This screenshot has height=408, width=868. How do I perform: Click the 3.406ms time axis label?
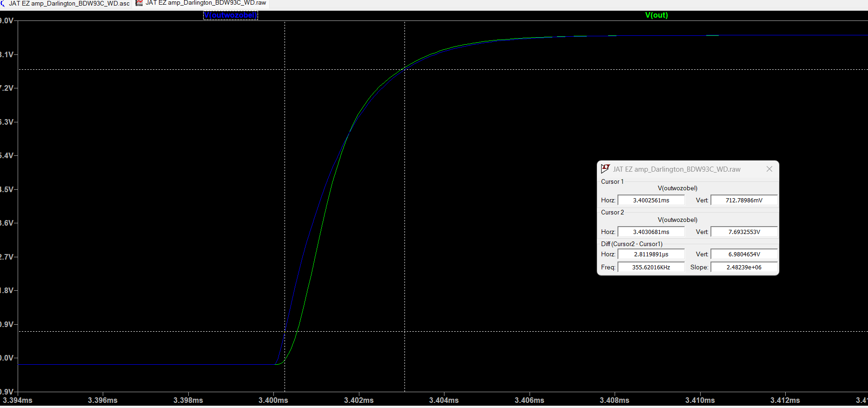530,400
